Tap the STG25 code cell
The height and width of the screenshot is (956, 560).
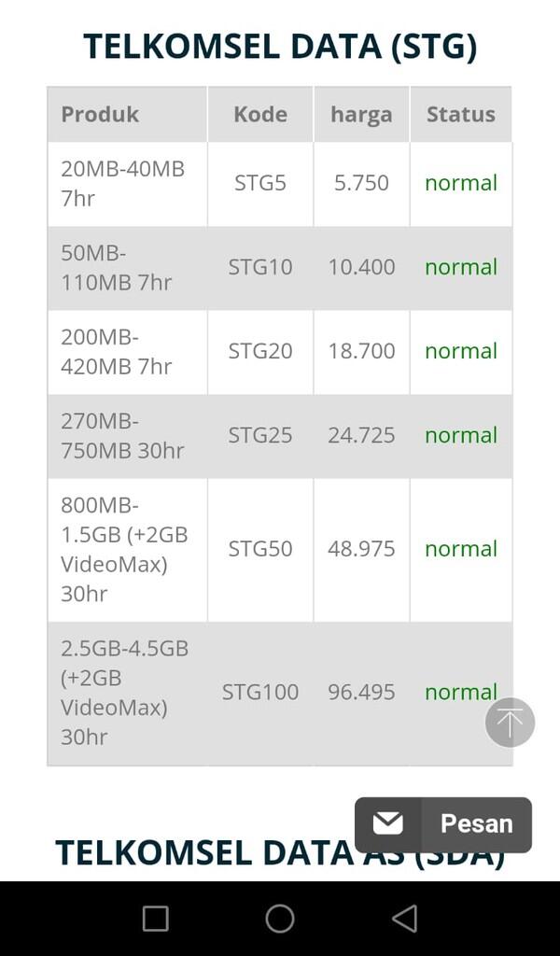260,436
